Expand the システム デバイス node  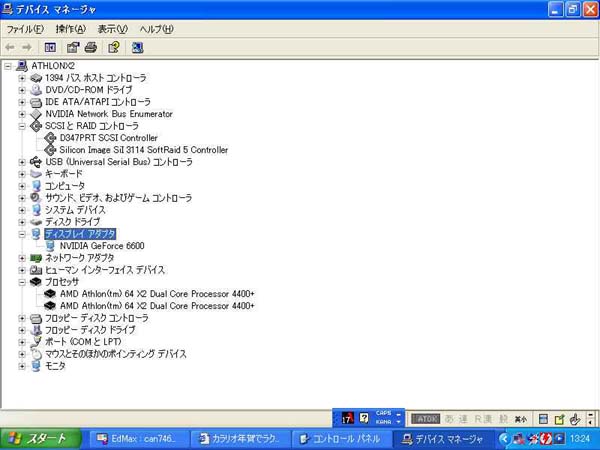tap(22, 210)
